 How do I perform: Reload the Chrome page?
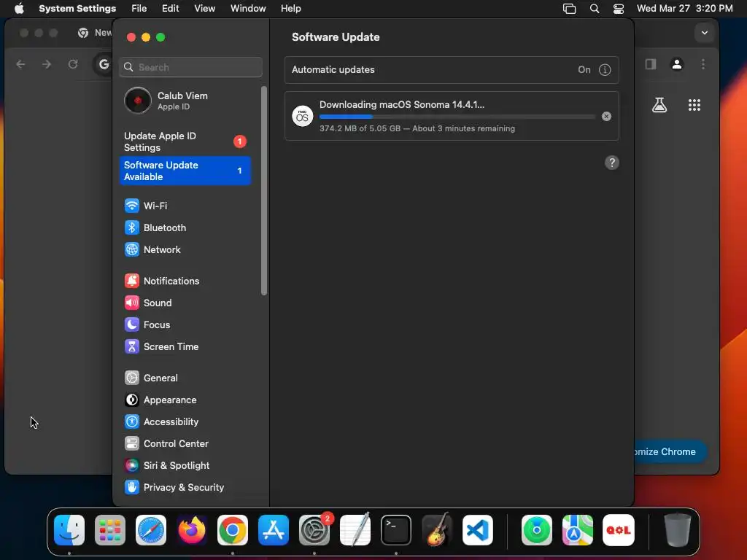73,64
